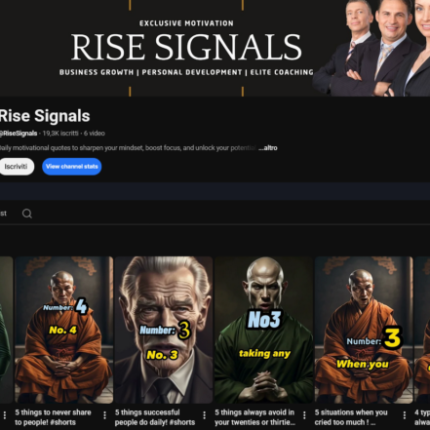Open options menu for "5 situations when you cried" short

coord(404,415)
